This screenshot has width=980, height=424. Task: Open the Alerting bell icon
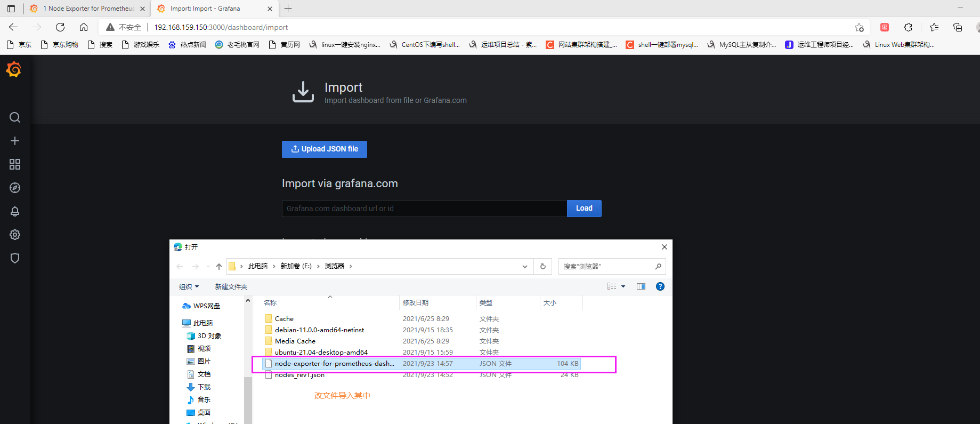(x=15, y=211)
